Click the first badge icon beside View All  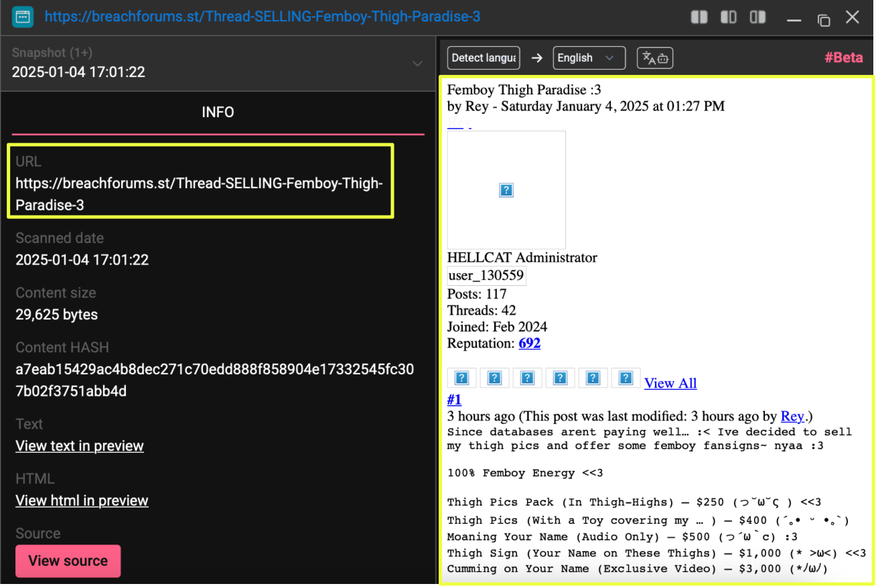[461, 378]
